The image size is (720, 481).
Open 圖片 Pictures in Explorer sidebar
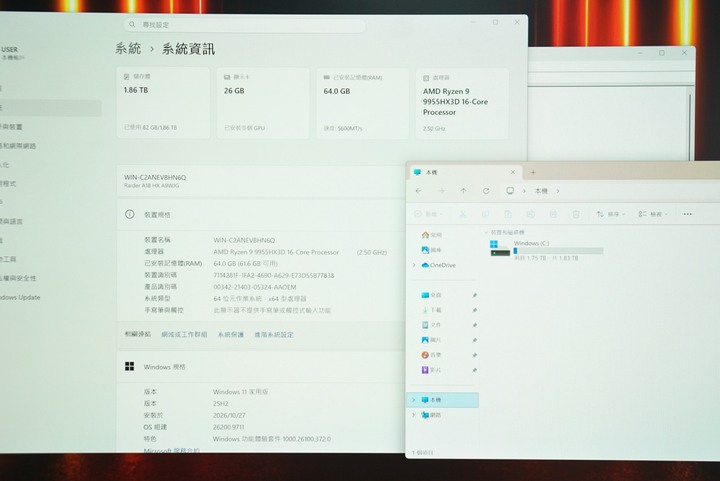(432, 340)
